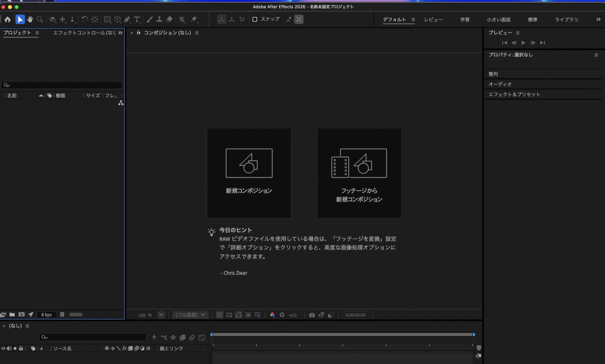This screenshot has width=605, height=364.
Task: Switch to the 小さい画面 workspace
Action: [499, 20]
